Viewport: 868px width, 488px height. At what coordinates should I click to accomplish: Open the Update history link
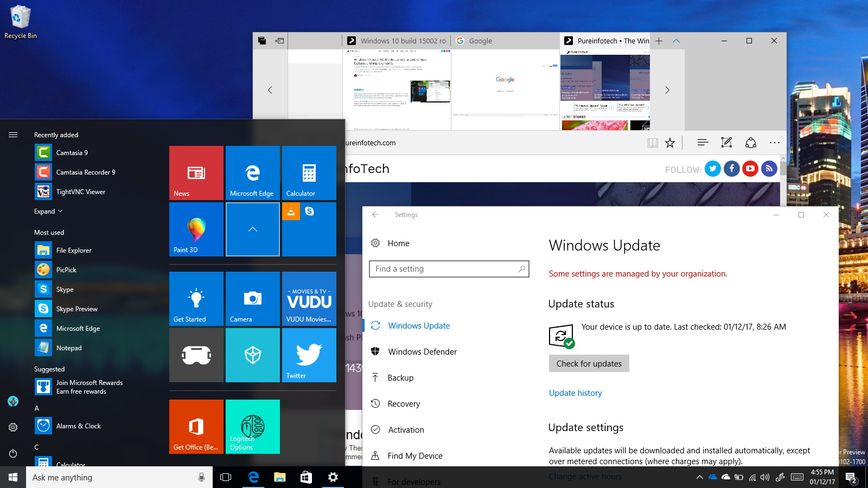[575, 393]
